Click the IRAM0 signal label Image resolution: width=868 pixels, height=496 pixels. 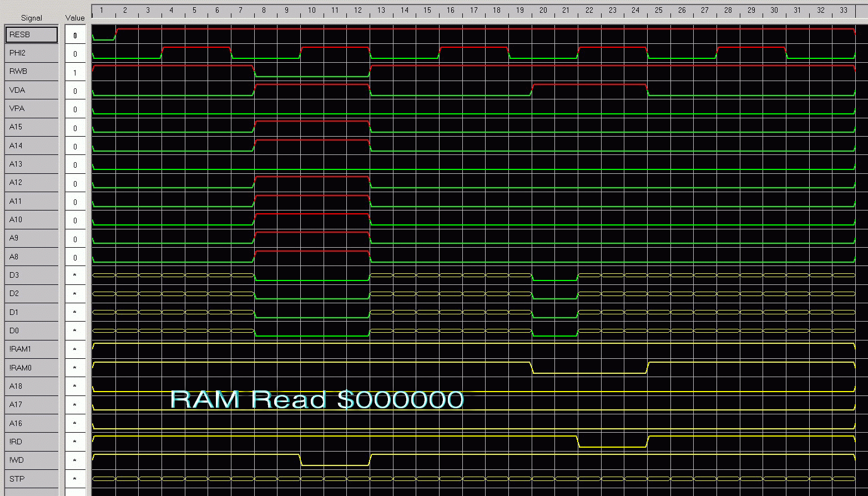click(x=31, y=368)
